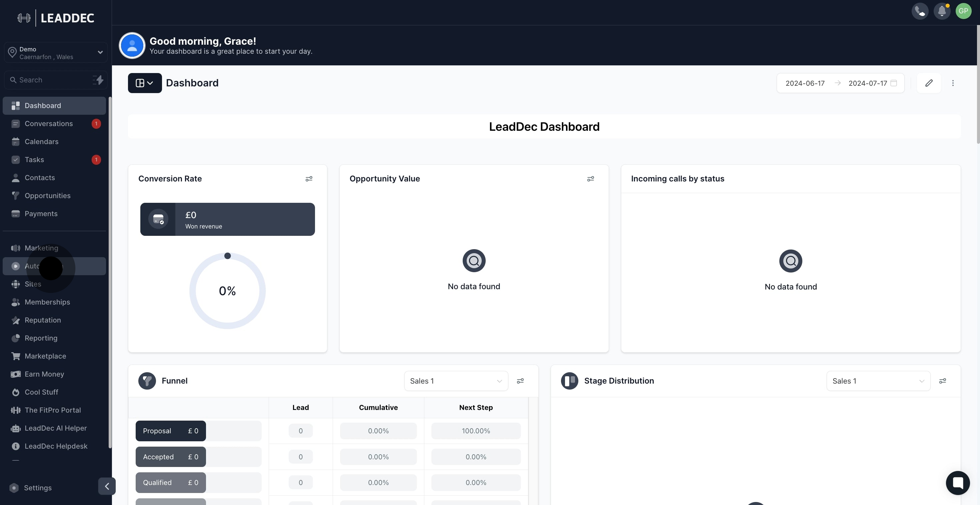Click the Funnel widget icon
980x505 pixels.
pos(147,381)
